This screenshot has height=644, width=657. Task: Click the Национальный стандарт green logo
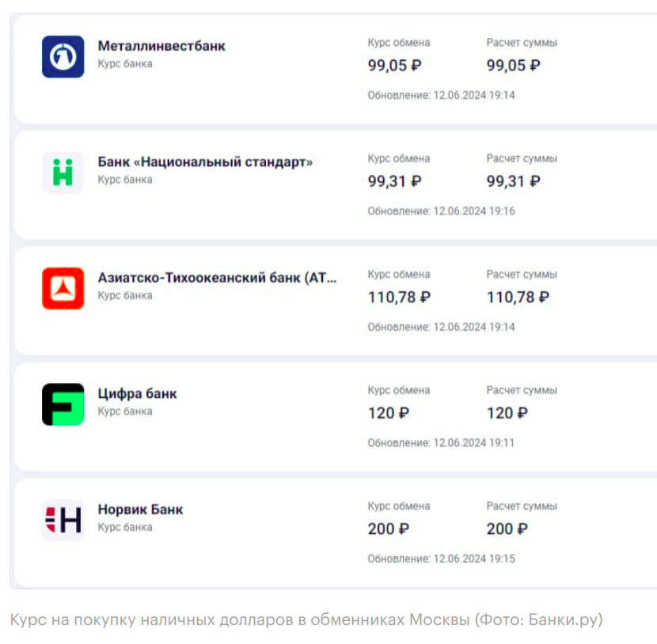click(63, 172)
